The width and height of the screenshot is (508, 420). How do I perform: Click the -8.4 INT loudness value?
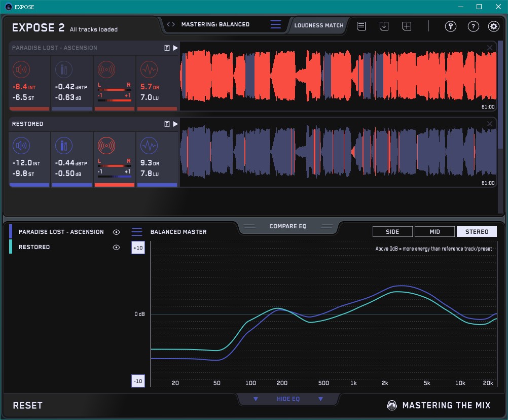(24, 87)
